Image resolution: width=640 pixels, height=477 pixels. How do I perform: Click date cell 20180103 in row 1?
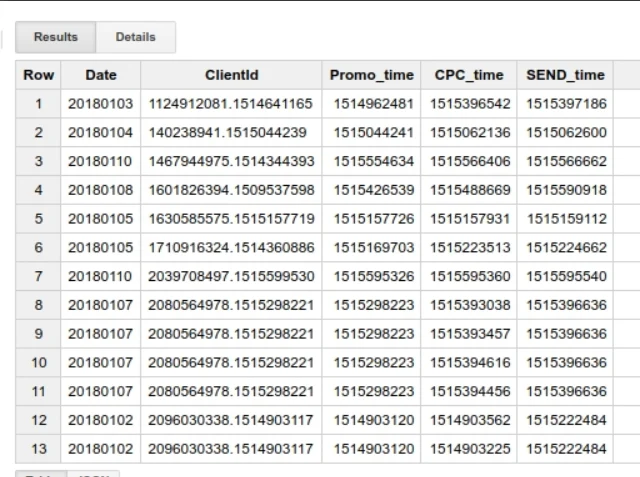click(x=100, y=104)
